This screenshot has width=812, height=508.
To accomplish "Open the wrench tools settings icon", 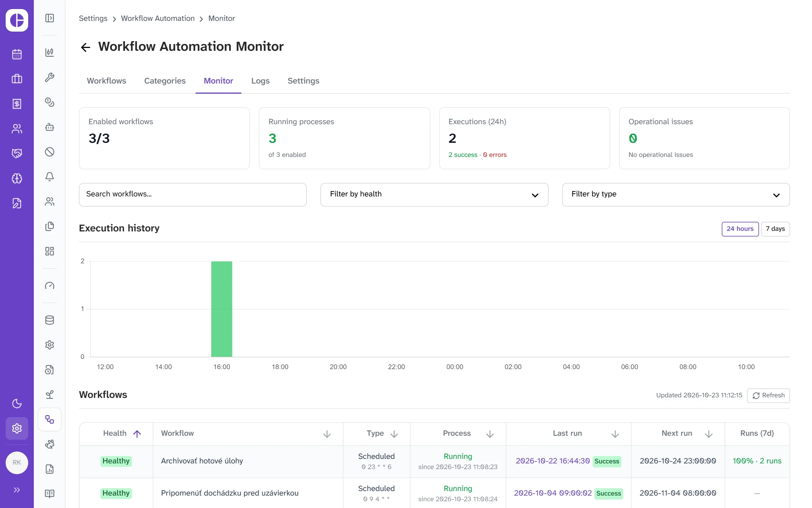I will 50,77.
